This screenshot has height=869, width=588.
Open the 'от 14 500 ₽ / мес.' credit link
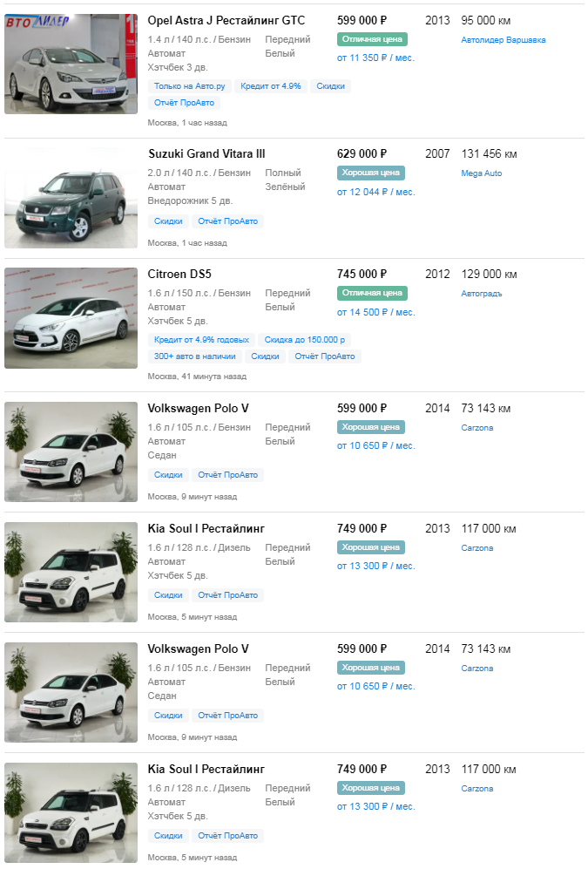click(x=375, y=312)
